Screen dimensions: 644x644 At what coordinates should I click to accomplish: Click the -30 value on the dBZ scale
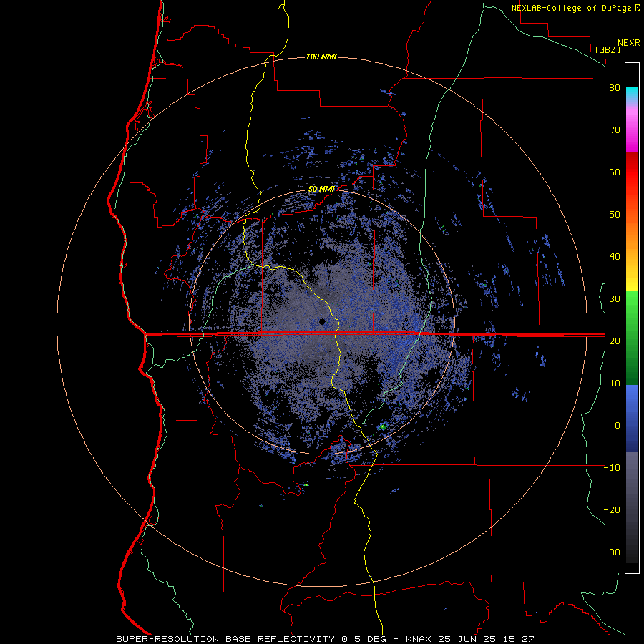coord(612,552)
